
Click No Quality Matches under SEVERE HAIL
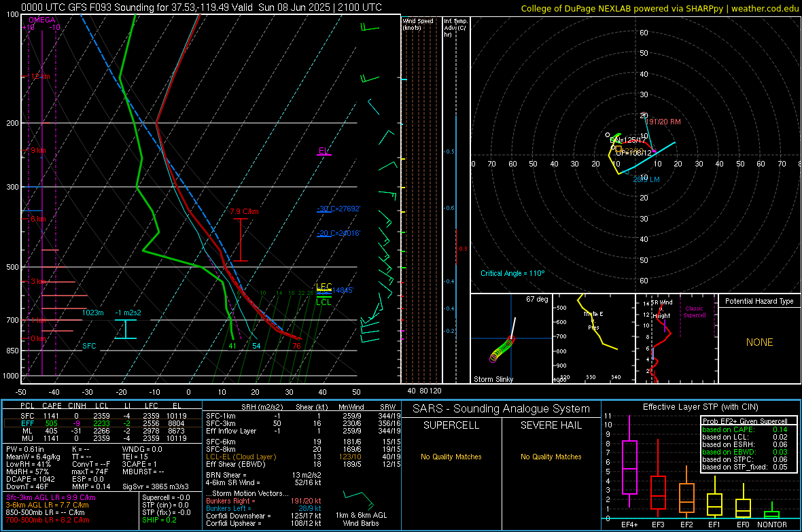551,457
